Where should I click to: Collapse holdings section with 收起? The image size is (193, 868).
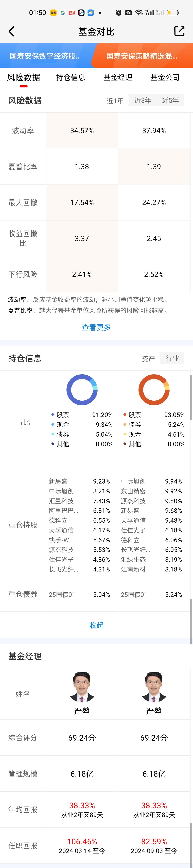click(x=96, y=625)
